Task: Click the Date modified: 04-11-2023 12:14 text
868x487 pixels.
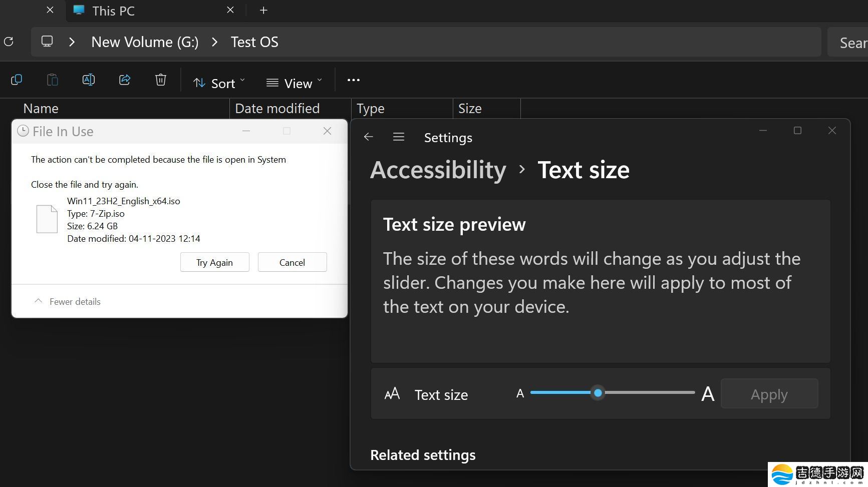Action: tap(134, 238)
